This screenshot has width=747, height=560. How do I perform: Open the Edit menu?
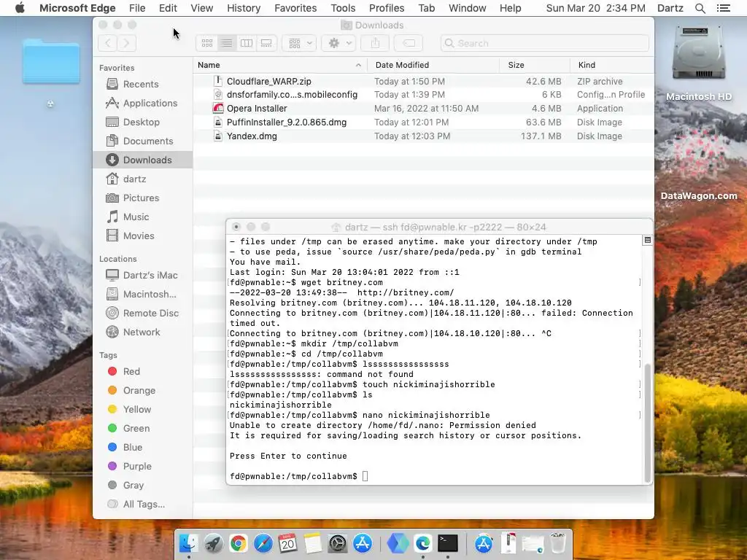[168, 8]
